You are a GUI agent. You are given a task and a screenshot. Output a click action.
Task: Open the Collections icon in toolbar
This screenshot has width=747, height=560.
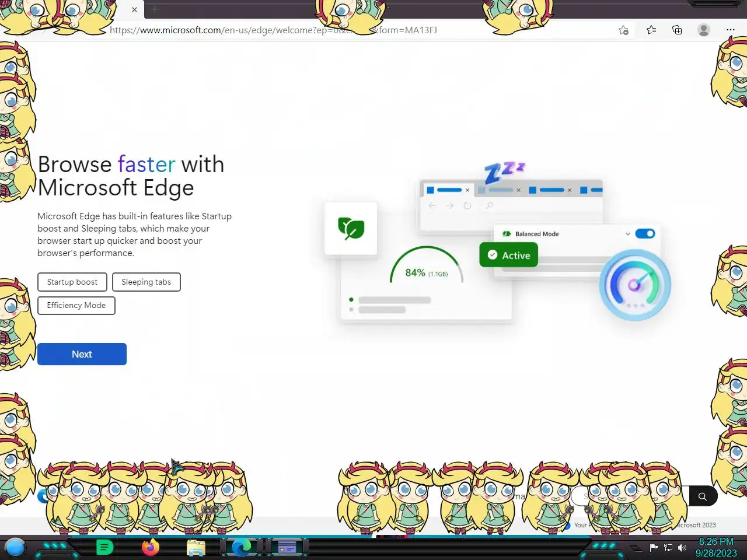coord(677,30)
